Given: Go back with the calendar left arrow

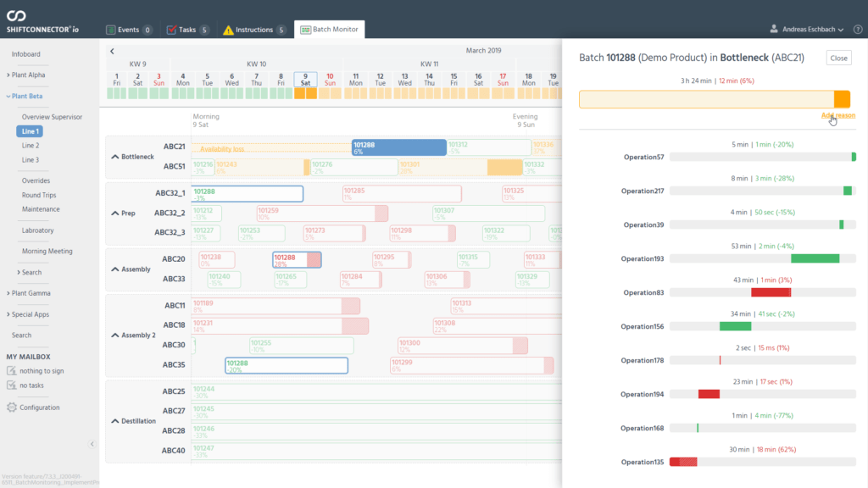Looking at the screenshot, I should (112, 51).
